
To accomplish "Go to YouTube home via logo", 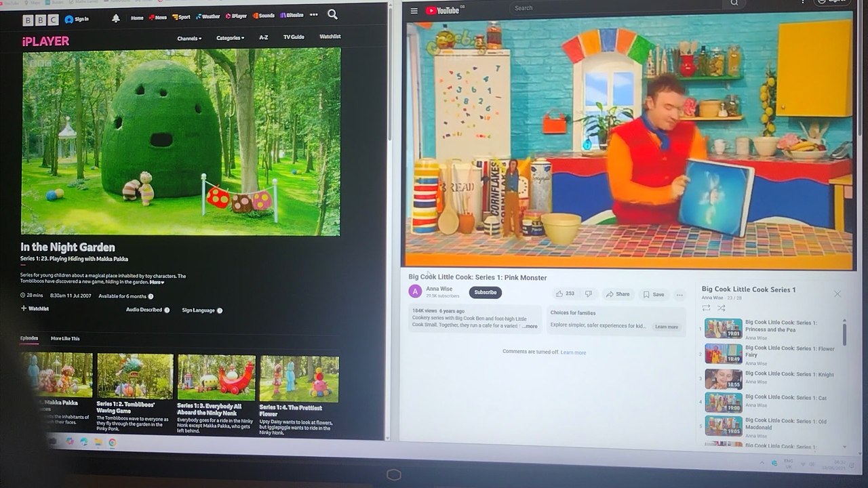I will (x=442, y=10).
